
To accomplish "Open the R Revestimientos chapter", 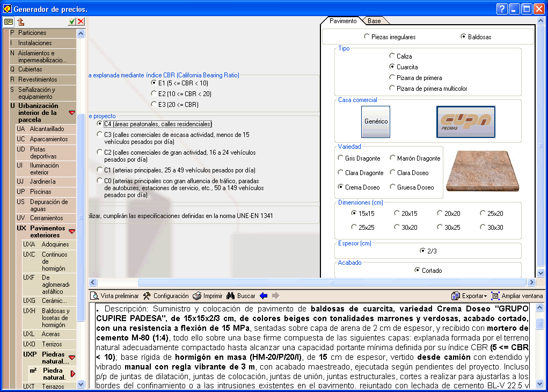I will [42, 79].
